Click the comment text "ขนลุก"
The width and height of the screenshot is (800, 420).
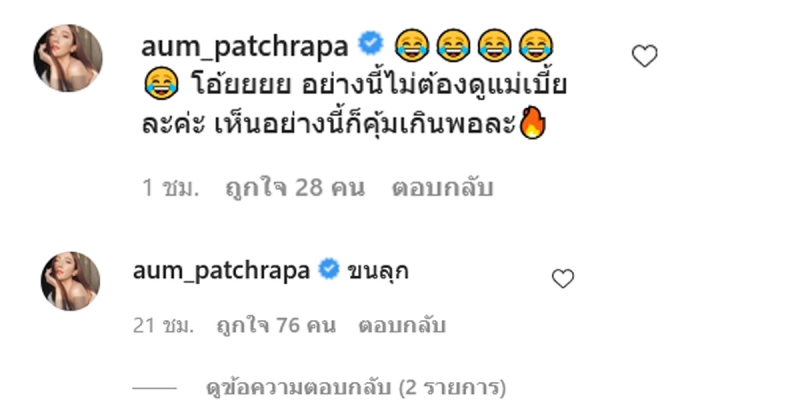378,271
